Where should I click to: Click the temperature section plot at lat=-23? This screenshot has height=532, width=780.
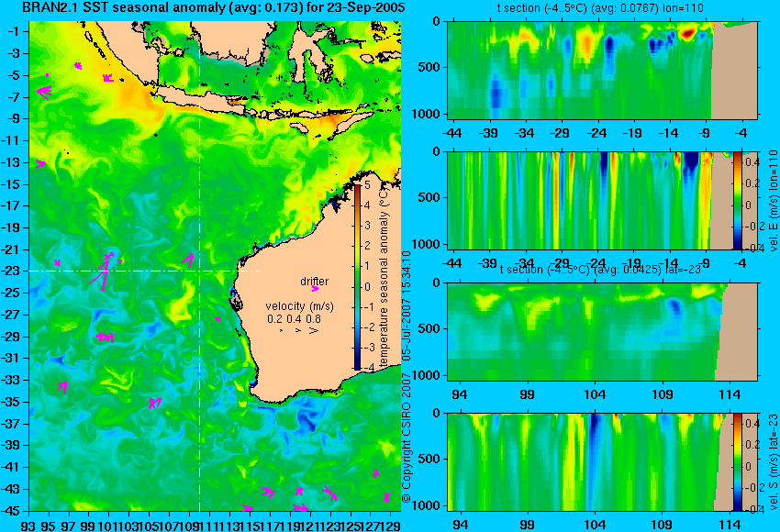pos(602,332)
